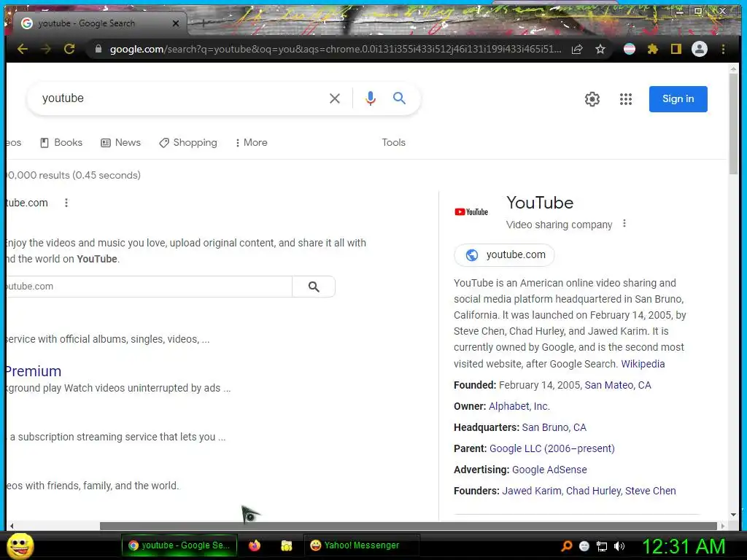Close the youtube - Google Search tab
Viewport: 747px width, 560px height.
(176, 23)
